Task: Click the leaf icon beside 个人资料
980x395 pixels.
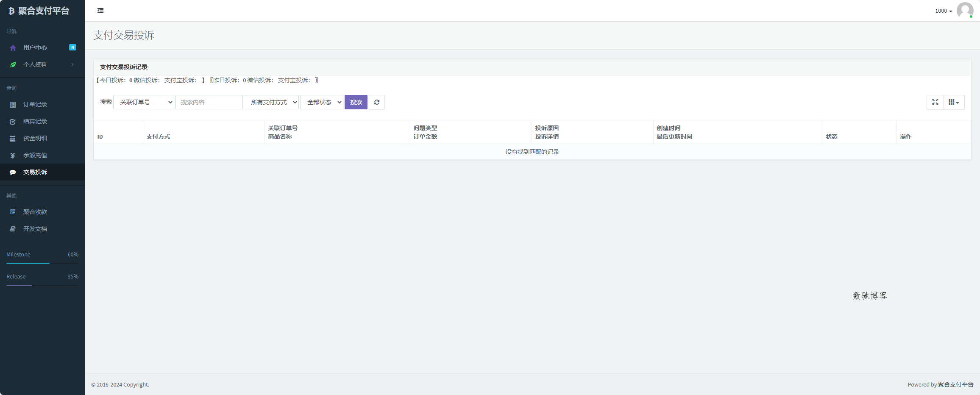Action: (x=13, y=65)
